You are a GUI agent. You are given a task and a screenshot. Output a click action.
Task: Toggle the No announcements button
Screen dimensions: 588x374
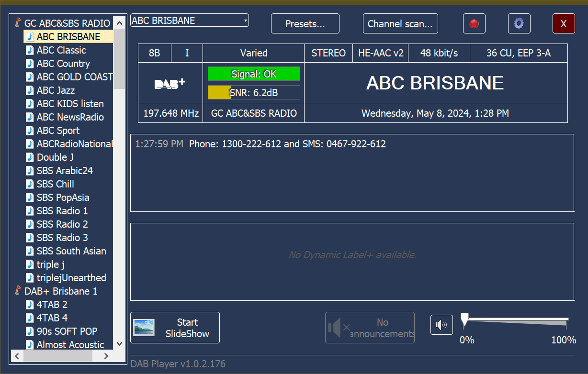[370, 328]
